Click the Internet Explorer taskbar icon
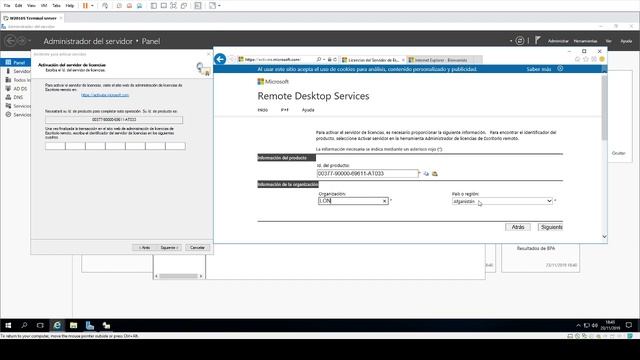The width and height of the screenshot is (640, 360). (x=57, y=325)
